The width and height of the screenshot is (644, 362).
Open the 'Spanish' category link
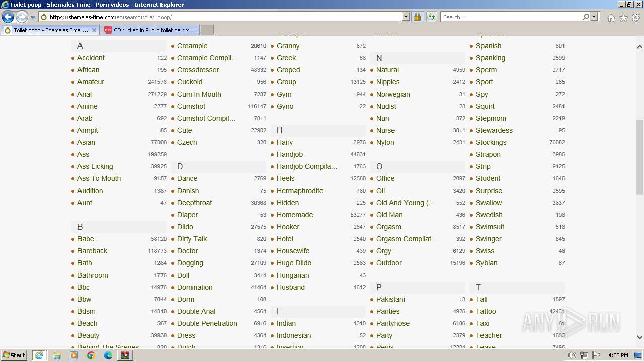[489, 46]
